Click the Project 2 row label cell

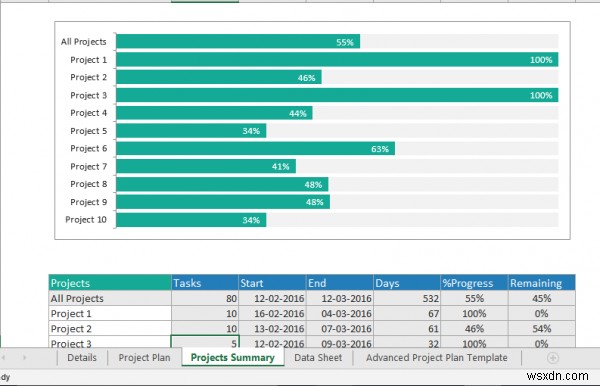(x=110, y=328)
